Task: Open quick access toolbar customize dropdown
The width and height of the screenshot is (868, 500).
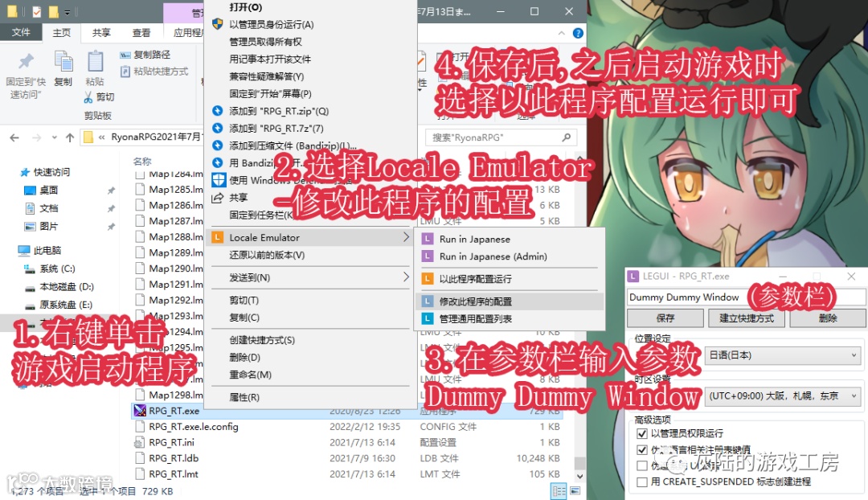Action: point(67,11)
